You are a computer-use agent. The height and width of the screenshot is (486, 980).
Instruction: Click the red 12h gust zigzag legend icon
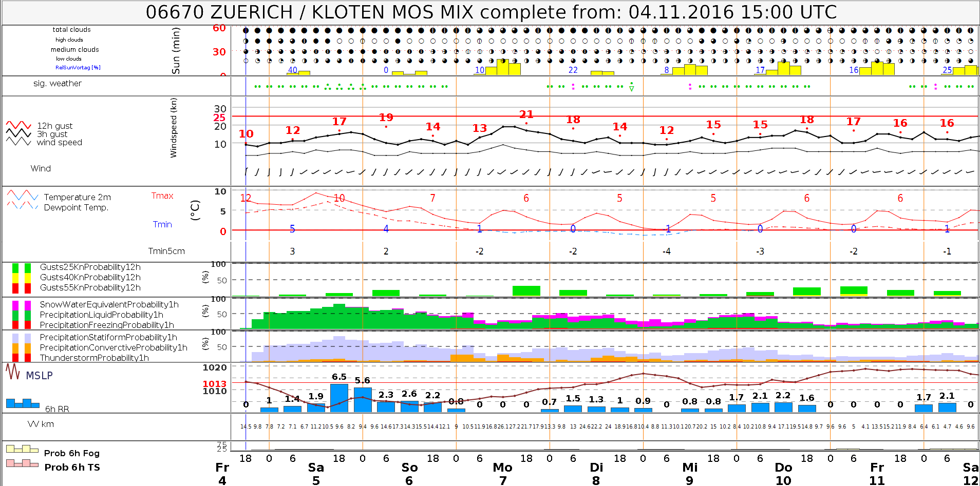tap(18, 125)
